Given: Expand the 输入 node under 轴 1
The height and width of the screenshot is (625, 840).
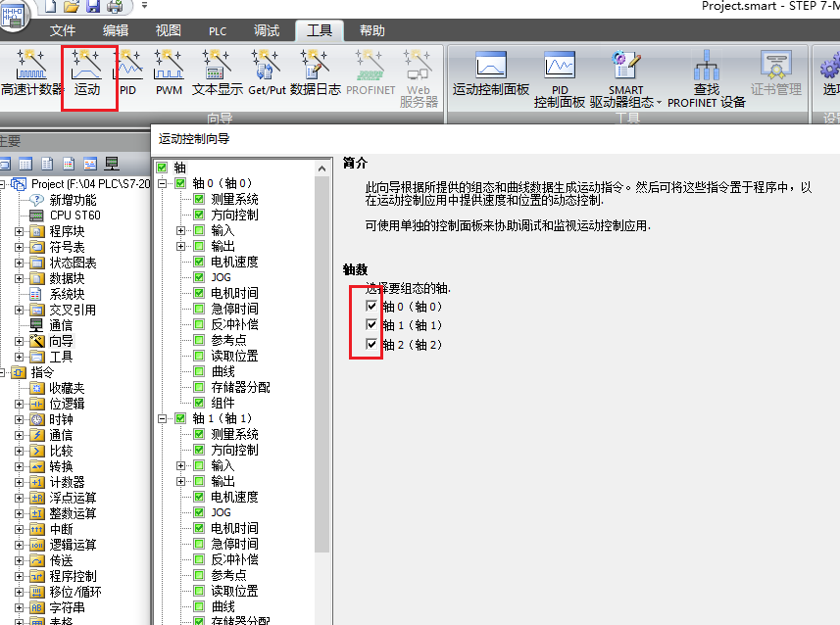Looking at the screenshot, I should pyautogui.click(x=180, y=466).
